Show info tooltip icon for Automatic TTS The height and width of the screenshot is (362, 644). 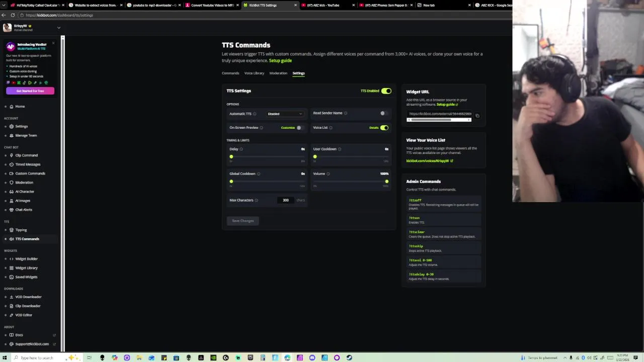tap(255, 114)
